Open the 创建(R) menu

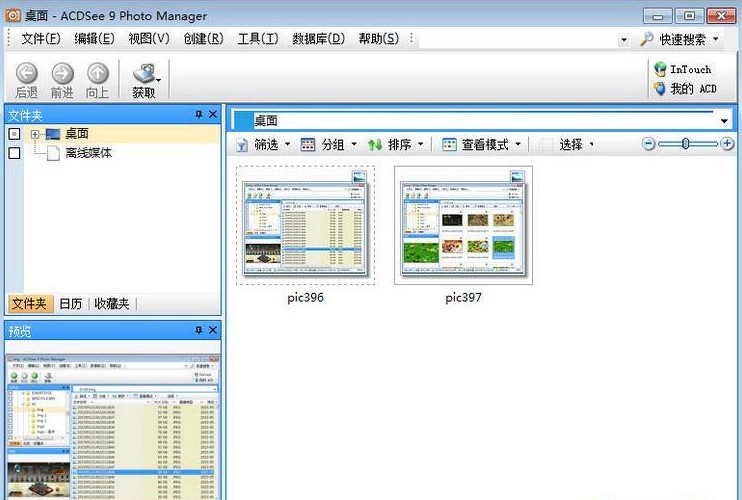click(203, 39)
